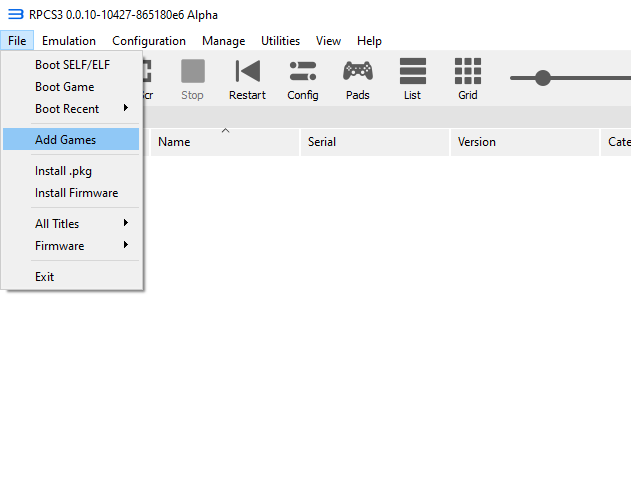Open the Pads controller icon
The height and width of the screenshot is (498, 631).
pos(358,71)
